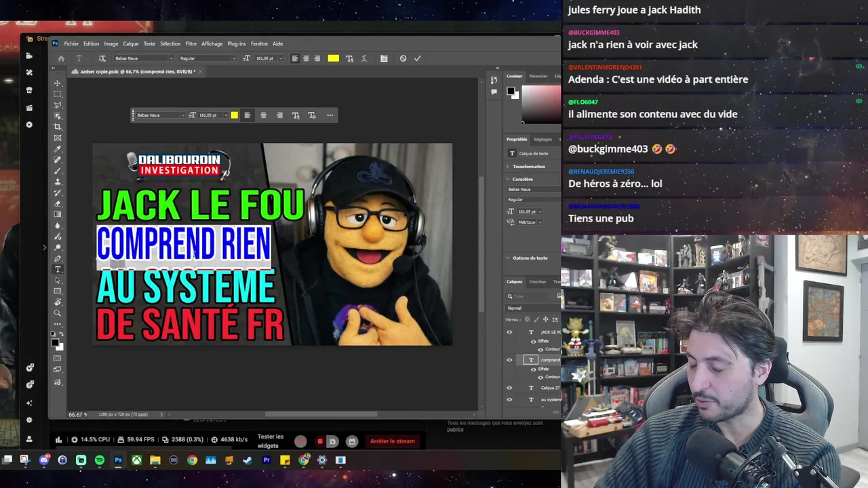Open the Filtre menu
The image size is (868, 488).
[191, 43]
